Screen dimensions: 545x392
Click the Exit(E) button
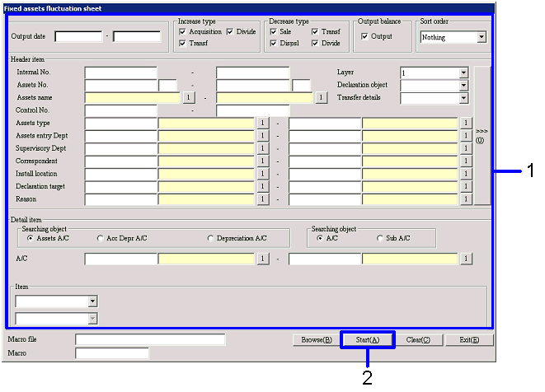(469, 340)
